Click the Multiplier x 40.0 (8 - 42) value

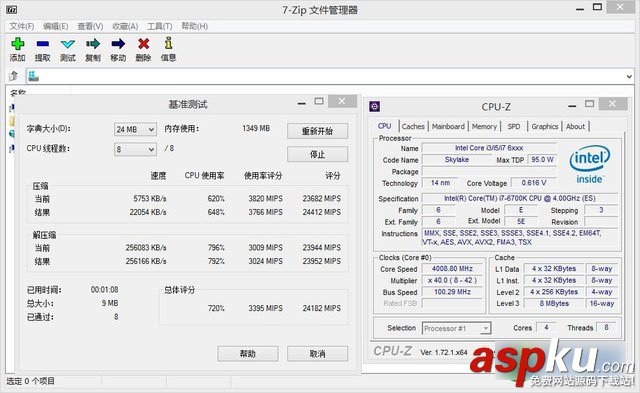point(452,280)
